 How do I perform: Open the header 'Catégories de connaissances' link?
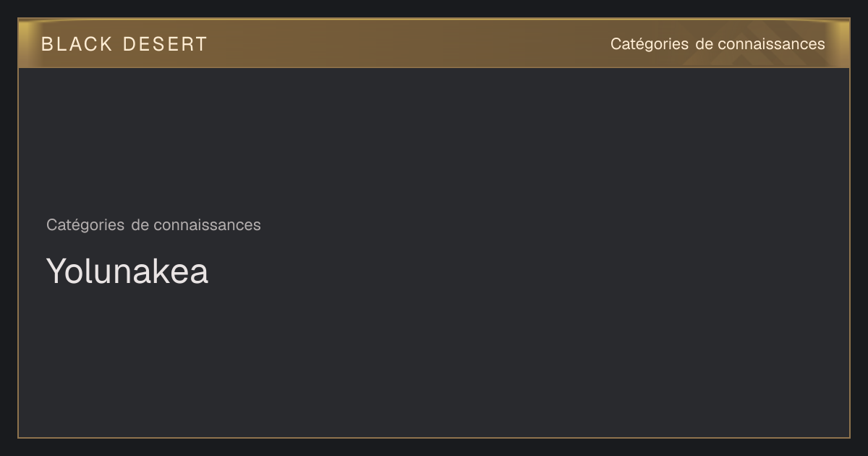click(718, 44)
